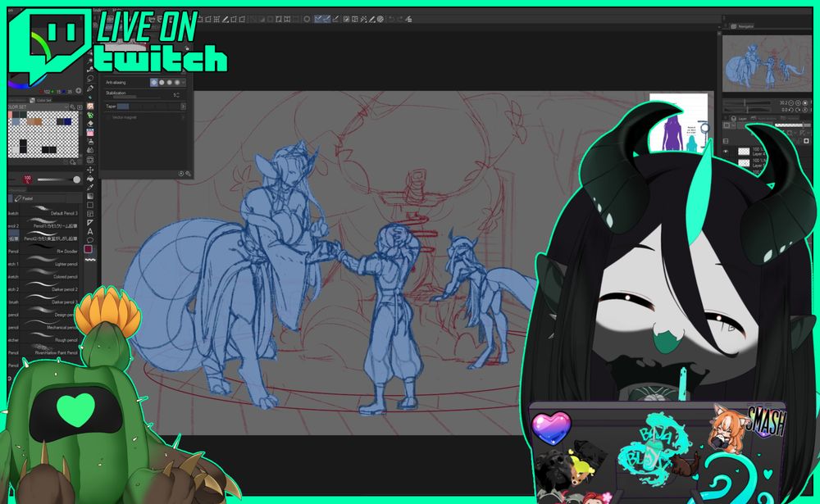The width and height of the screenshot is (820, 504).
Task: Open the Color Set tab
Action: (x=41, y=100)
